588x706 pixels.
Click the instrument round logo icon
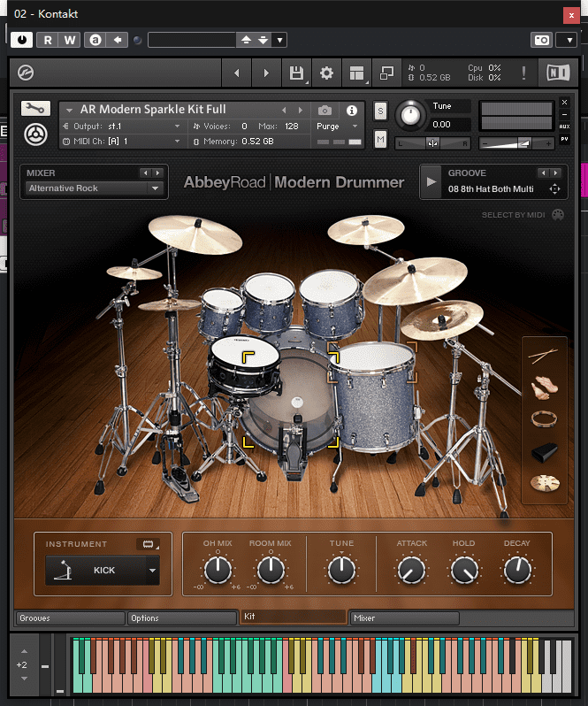click(x=35, y=134)
